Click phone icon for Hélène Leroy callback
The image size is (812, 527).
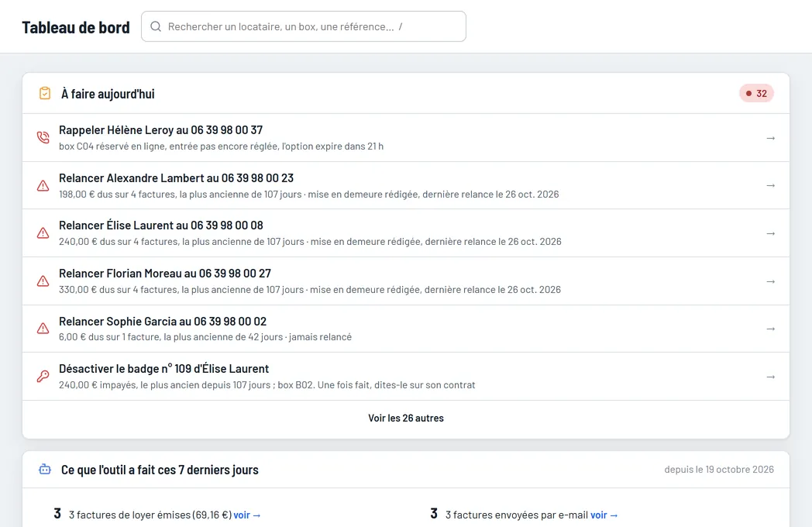pos(43,137)
